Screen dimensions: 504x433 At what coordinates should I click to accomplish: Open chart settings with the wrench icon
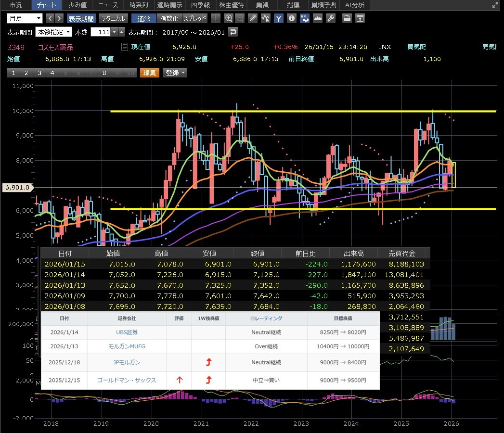point(330,18)
